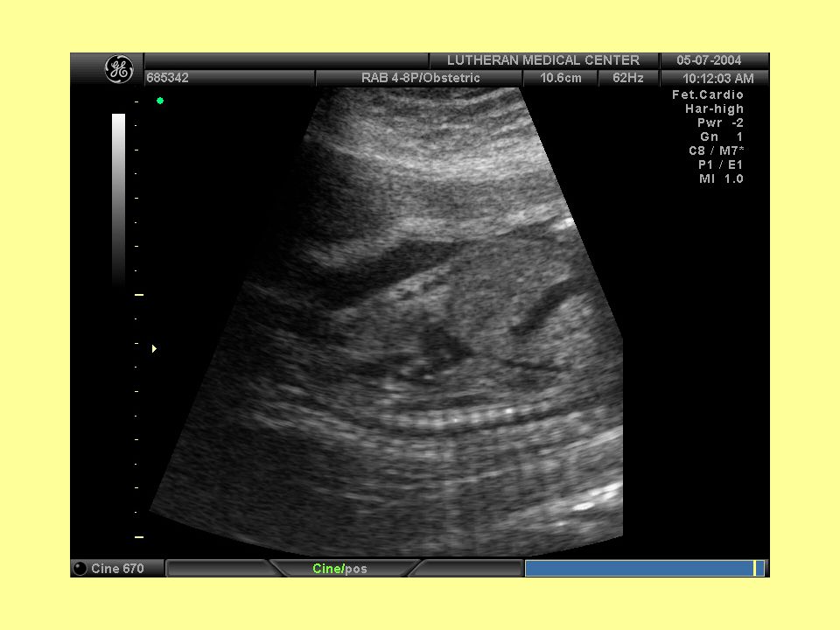Click the MI 1.0 value

[721, 178]
